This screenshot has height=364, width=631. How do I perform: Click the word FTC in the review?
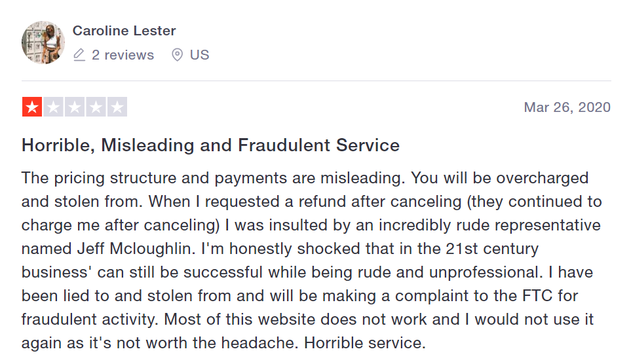[537, 296]
